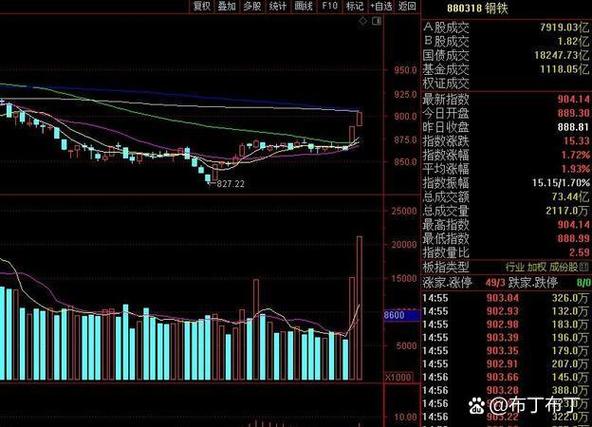The image size is (592, 427).
Task: Add to watchlist with +自选
Action: point(381,6)
